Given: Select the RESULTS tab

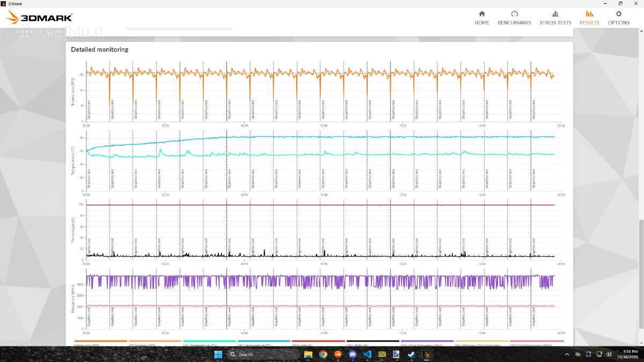Looking at the screenshot, I should pyautogui.click(x=589, y=18).
